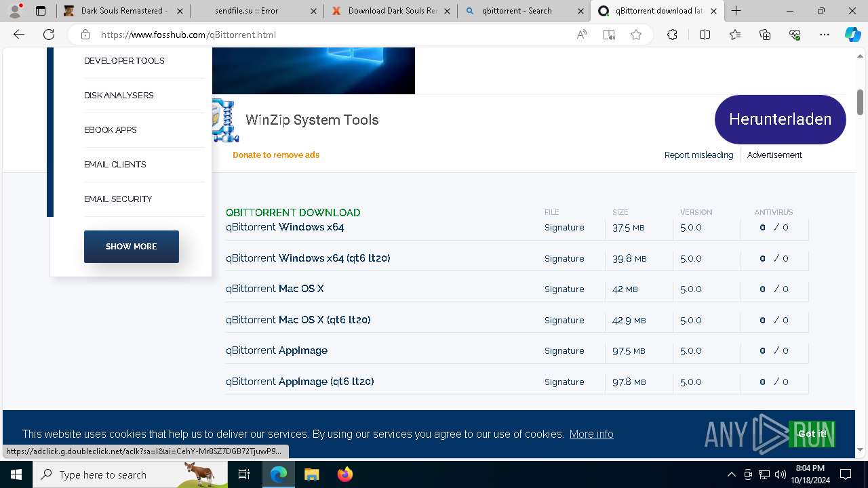Viewport: 868px width, 488px height.
Task: Open the taskbar clock and date
Action: coord(810,474)
